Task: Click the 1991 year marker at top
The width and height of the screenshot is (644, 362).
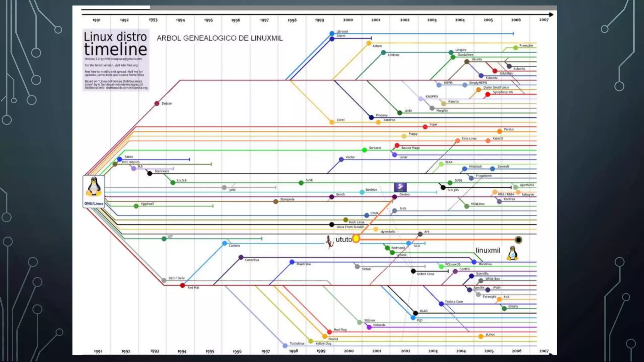Action: coord(96,20)
